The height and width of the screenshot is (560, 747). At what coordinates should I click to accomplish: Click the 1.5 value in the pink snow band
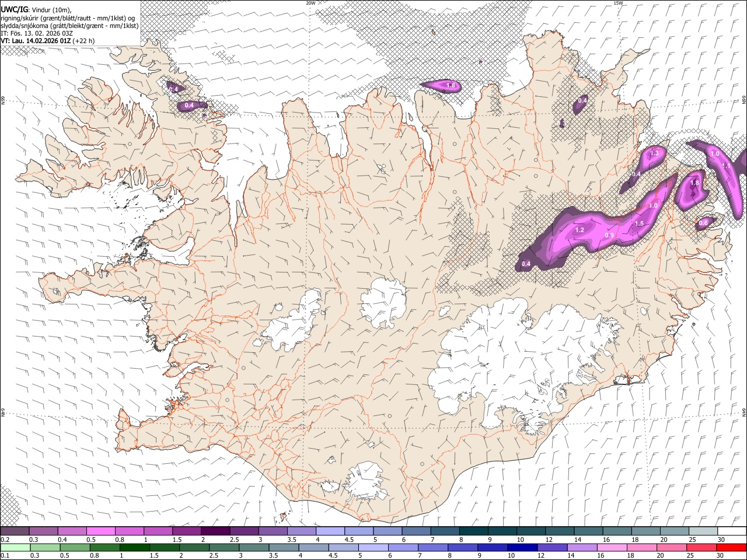[639, 224]
